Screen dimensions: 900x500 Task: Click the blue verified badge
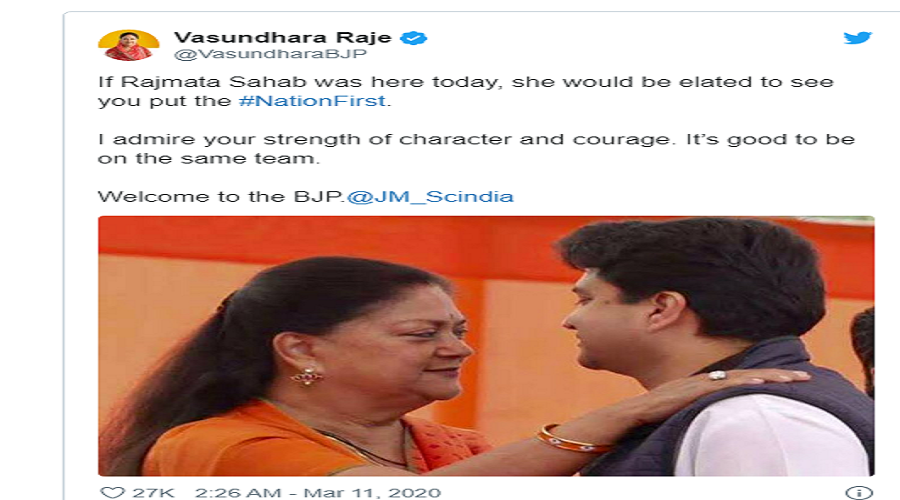tap(413, 38)
